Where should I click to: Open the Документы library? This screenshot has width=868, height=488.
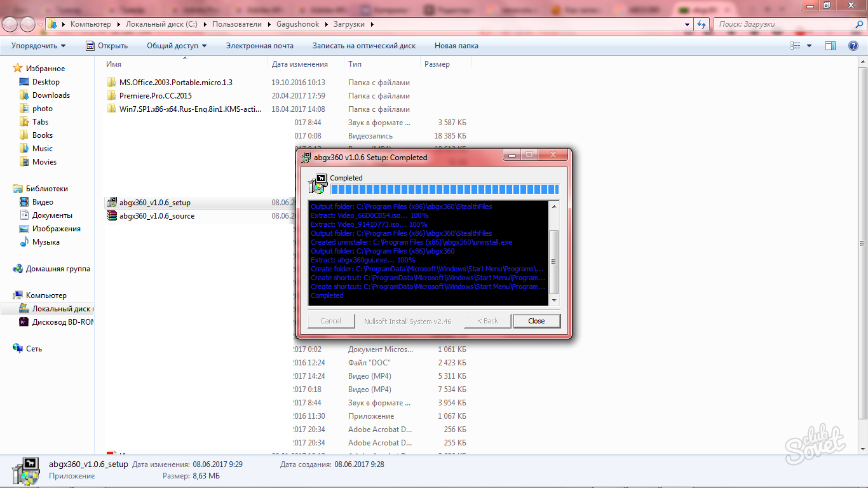52,215
